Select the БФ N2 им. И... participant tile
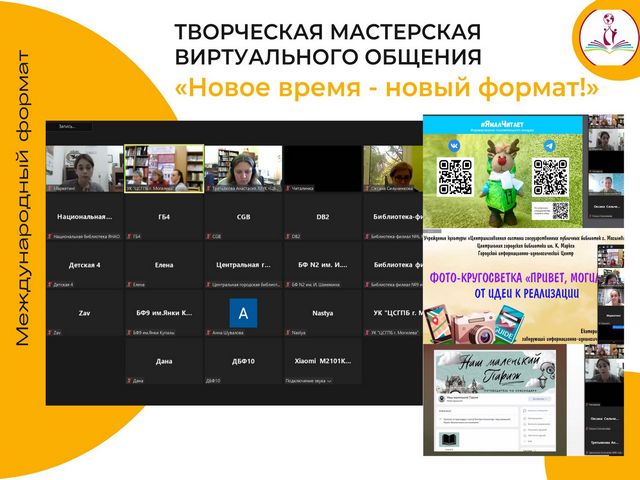 [x=322, y=265]
